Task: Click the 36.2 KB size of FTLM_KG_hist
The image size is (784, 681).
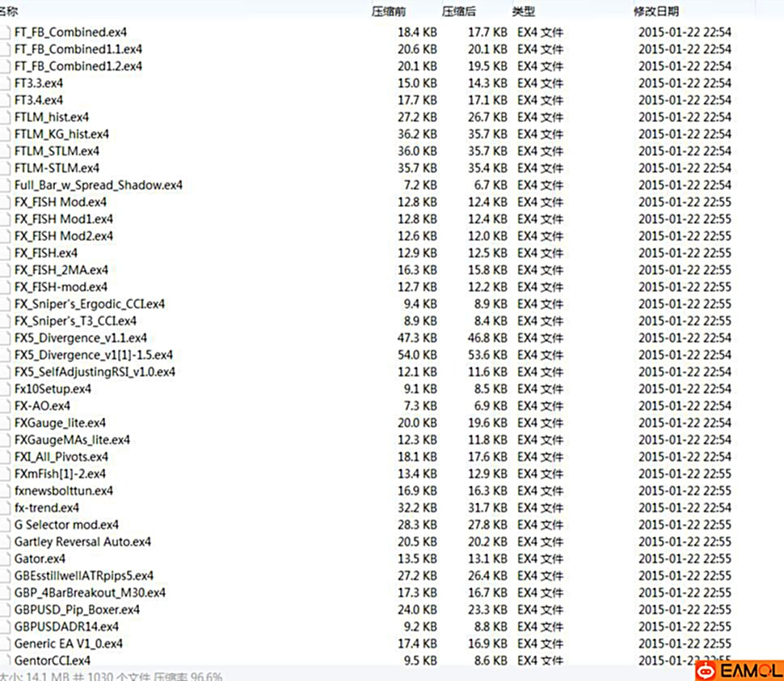Action: (x=418, y=134)
